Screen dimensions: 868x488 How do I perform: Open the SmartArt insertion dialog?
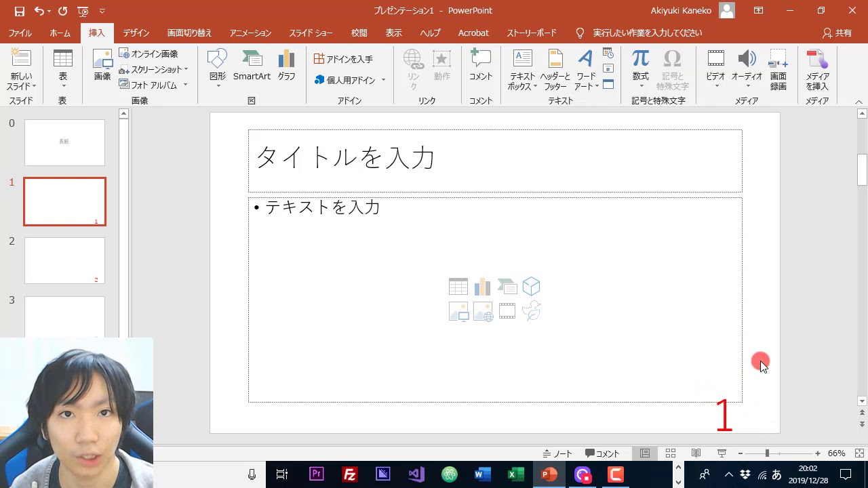[252, 66]
